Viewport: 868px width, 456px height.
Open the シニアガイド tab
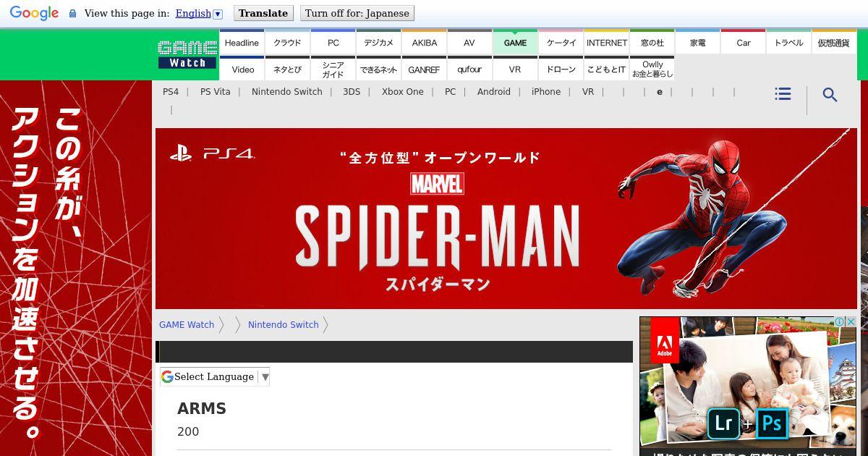(333, 69)
